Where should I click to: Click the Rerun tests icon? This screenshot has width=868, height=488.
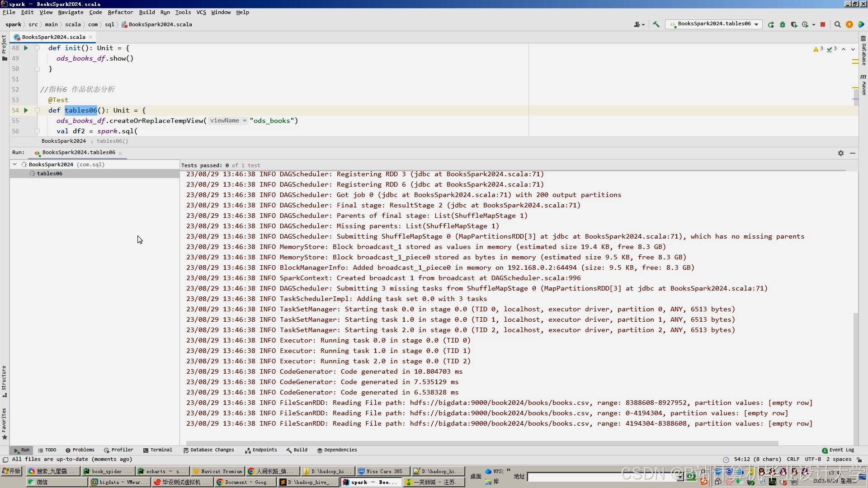(771, 24)
